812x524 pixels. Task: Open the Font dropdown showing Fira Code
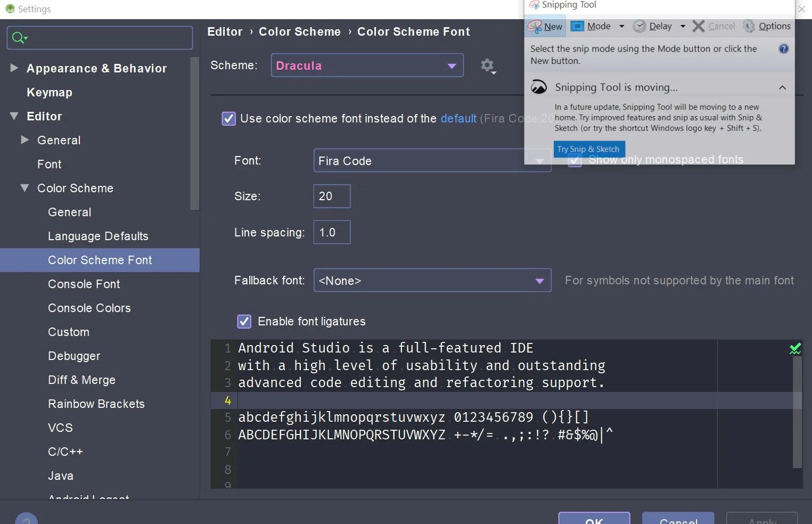tap(432, 161)
